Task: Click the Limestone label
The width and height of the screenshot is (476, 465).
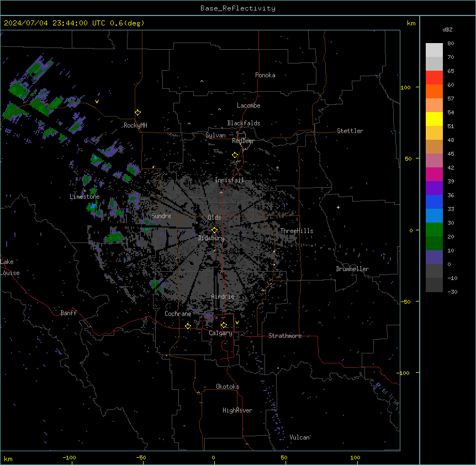Action: (x=84, y=197)
